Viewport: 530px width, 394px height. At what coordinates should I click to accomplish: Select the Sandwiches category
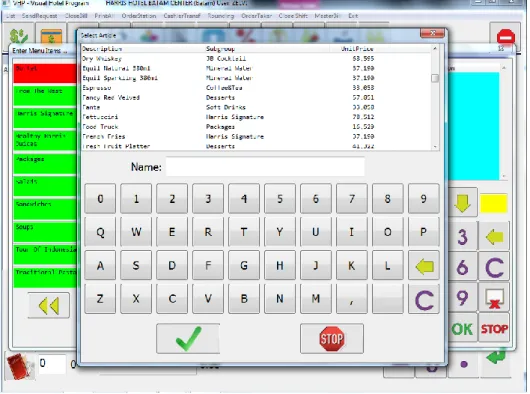(45, 209)
